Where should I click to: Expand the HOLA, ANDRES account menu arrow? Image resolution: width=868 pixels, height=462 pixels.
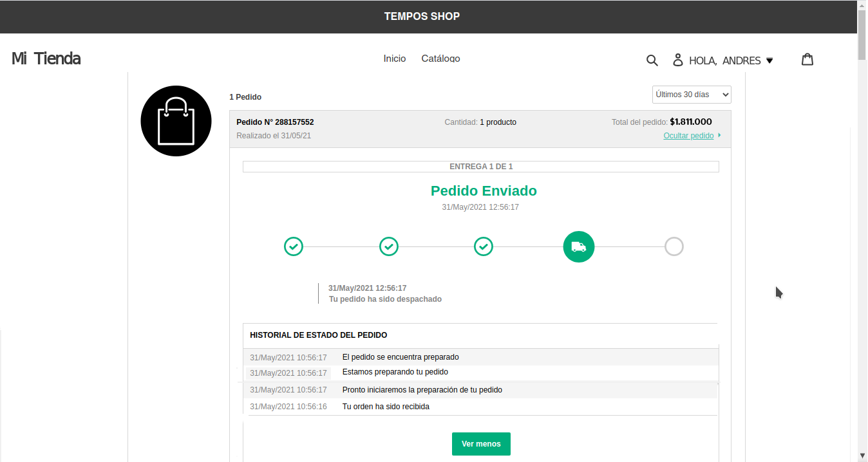click(x=769, y=60)
